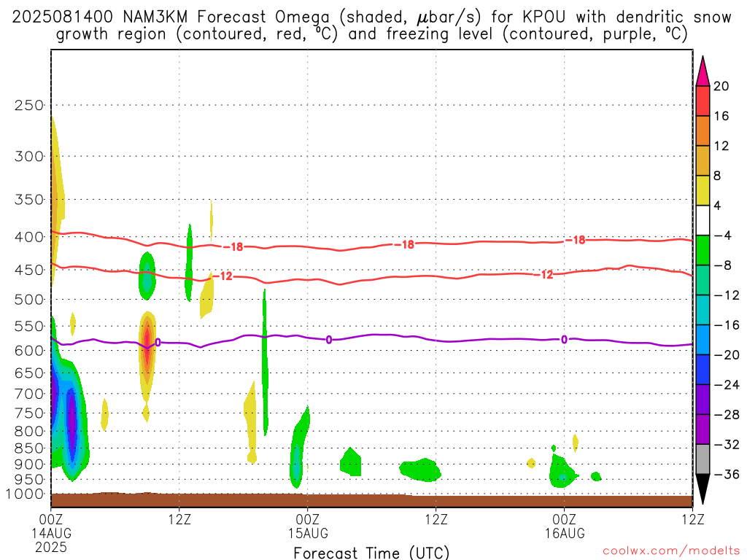Click the 850 pressure level label

pos(29,448)
